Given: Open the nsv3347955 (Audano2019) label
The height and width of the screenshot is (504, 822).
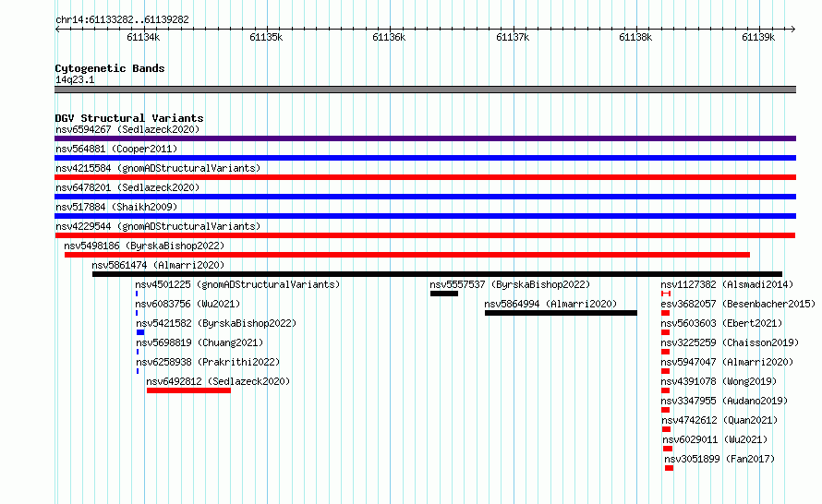Looking at the screenshot, I should (724, 401).
